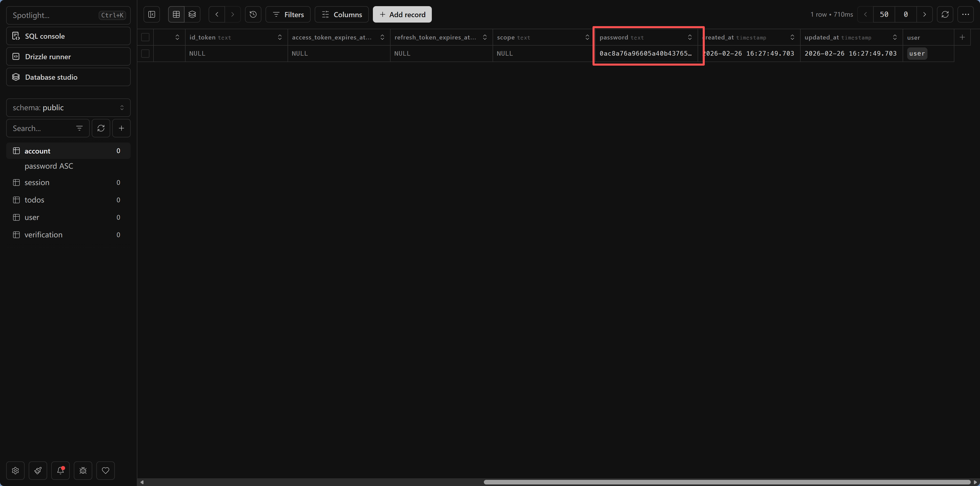This screenshot has height=486, width=980.
Task: Open the schema public dropdown
Action: pyautogui.click(x=68, y=108)
